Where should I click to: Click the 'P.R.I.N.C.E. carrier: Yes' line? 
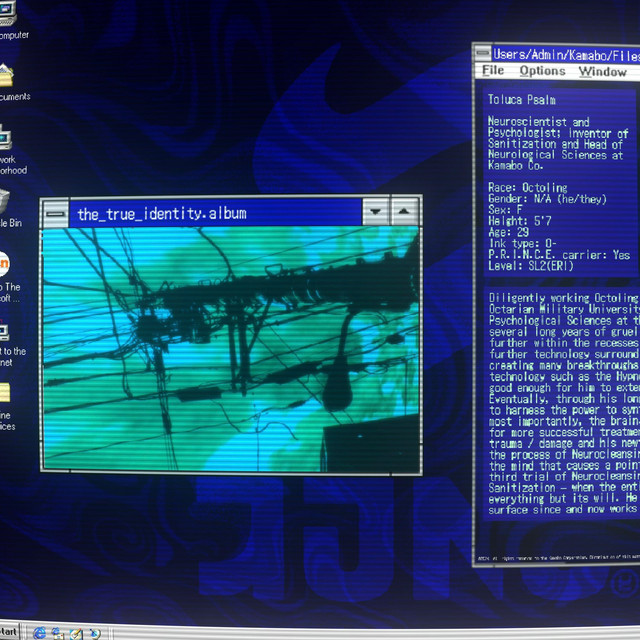coord(559,255)
